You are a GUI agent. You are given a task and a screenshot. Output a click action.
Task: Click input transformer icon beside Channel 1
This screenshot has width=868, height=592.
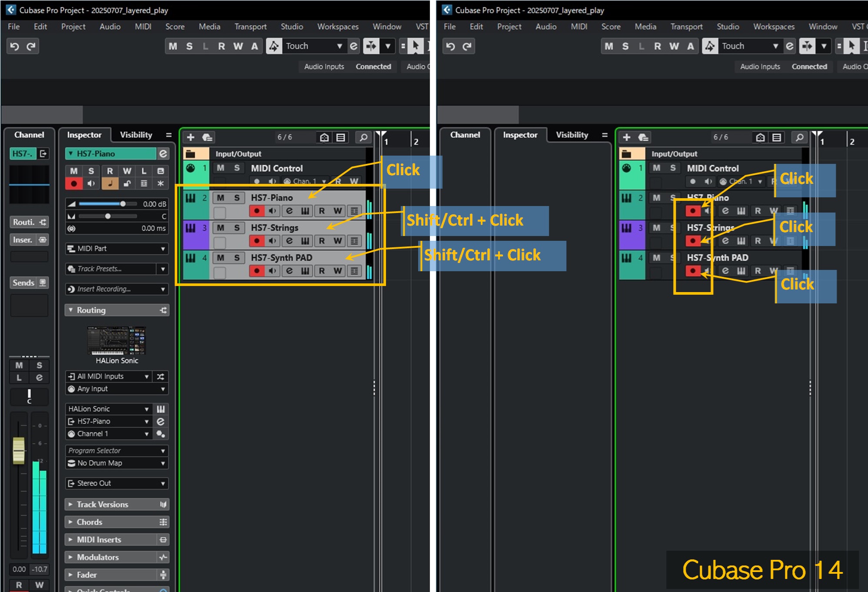pos(160,434)
